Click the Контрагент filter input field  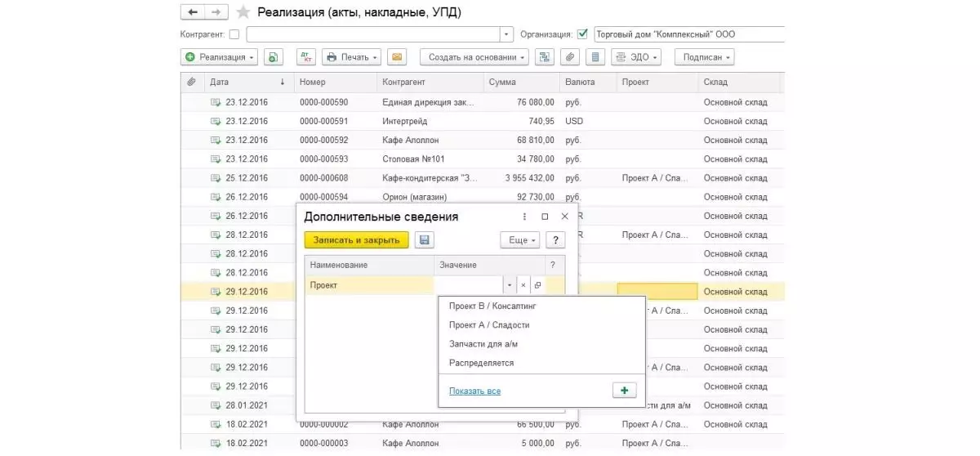tap(373, 34)
